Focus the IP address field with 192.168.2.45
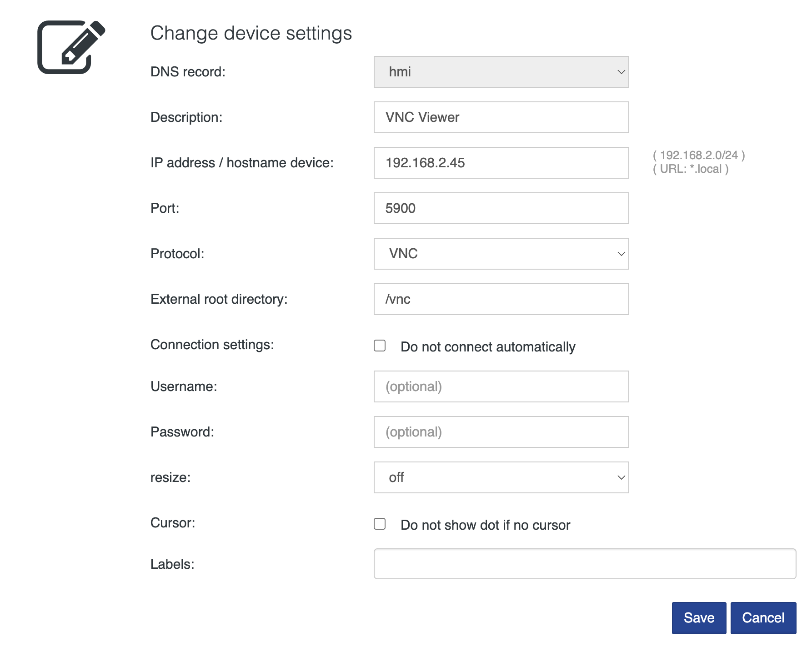Image resolution: width=812 pixels, height=652 pixels. point(501,163)
